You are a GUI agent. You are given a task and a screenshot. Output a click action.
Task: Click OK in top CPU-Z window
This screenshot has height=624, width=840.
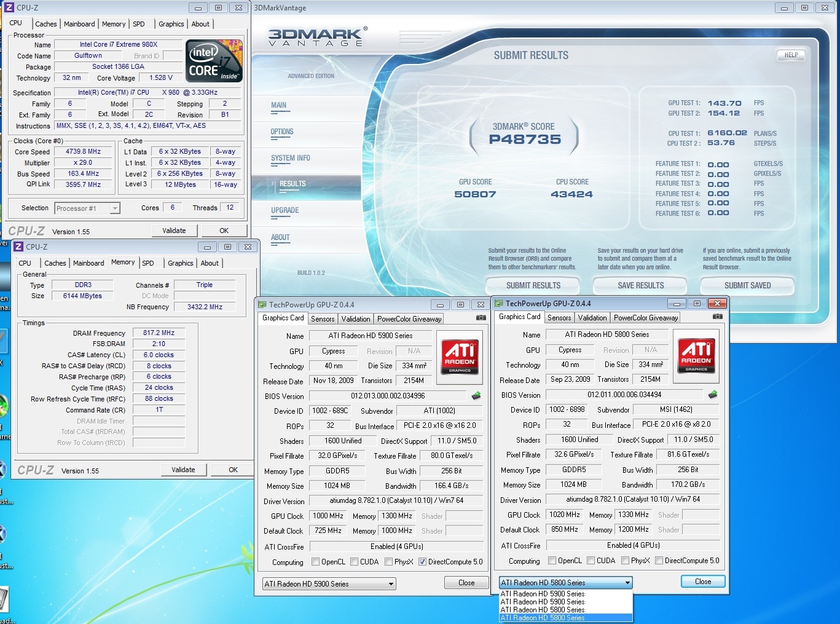[224, 231]
